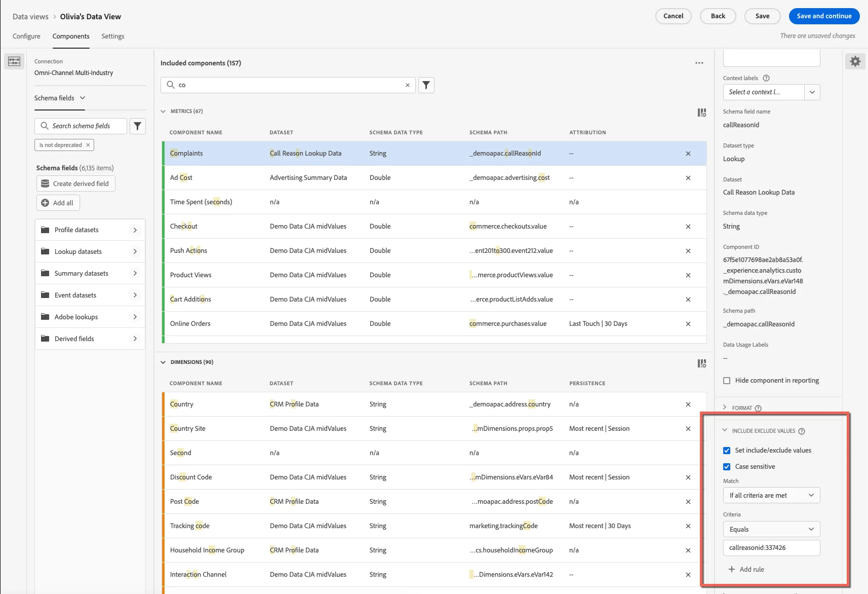Click the Add all button
Screen dimensions: 868x594
[58, 203]
